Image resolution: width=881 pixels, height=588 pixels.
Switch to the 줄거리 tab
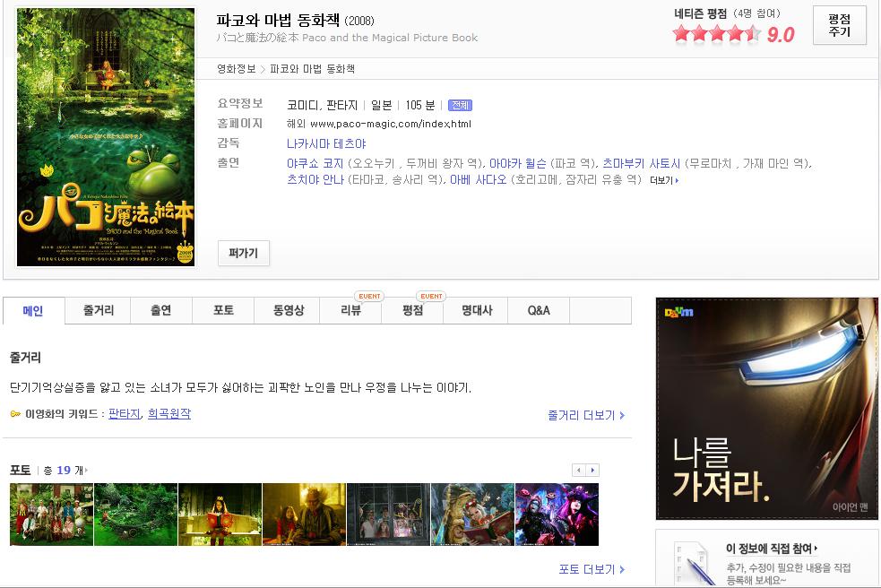(99, 311)
